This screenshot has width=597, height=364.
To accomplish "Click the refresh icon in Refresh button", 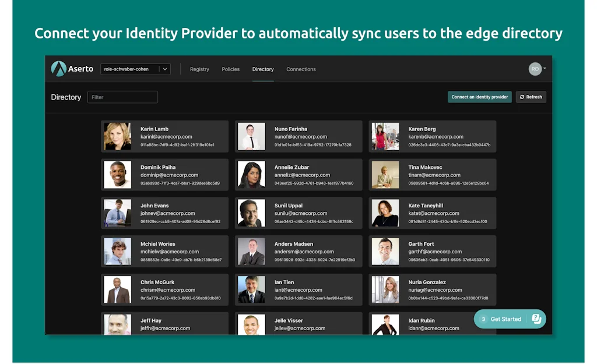I will tap(522, 97).
